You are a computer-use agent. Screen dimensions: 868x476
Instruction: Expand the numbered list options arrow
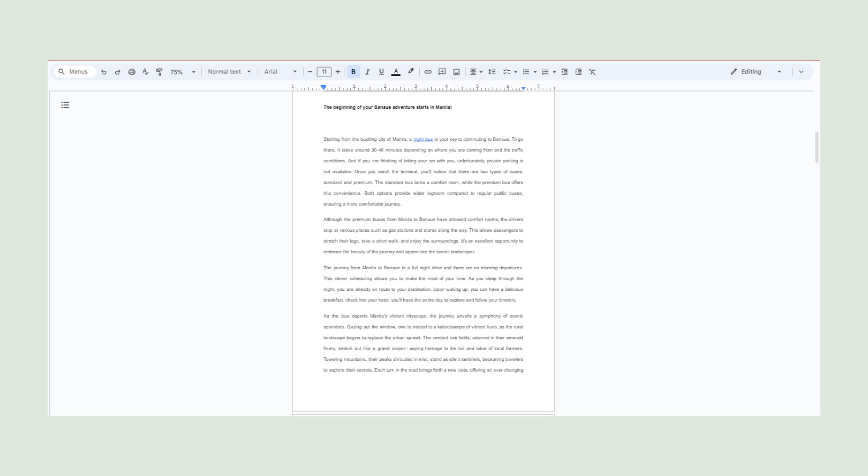click(x=554, y=72)
